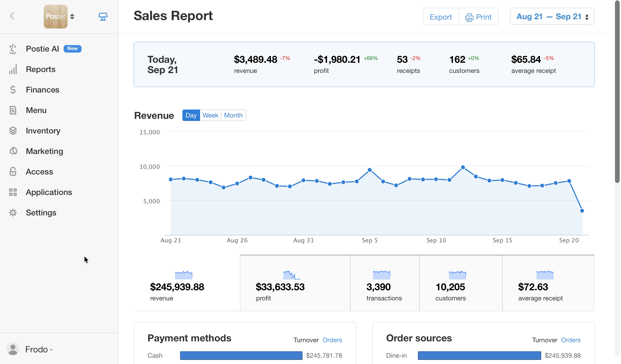
Task: Click the page vertical scrollbar
Action: tap(617, 91)
